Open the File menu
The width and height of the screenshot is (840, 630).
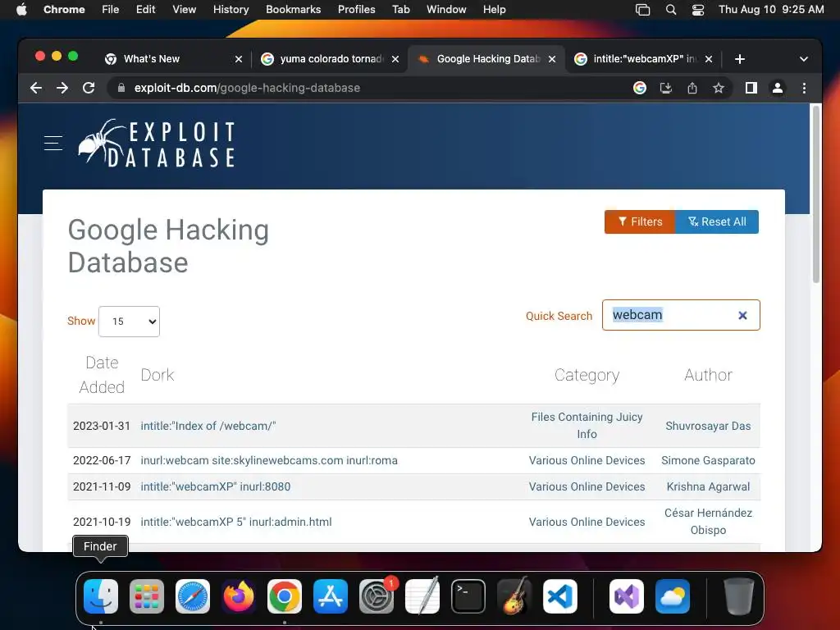(111, 10)
